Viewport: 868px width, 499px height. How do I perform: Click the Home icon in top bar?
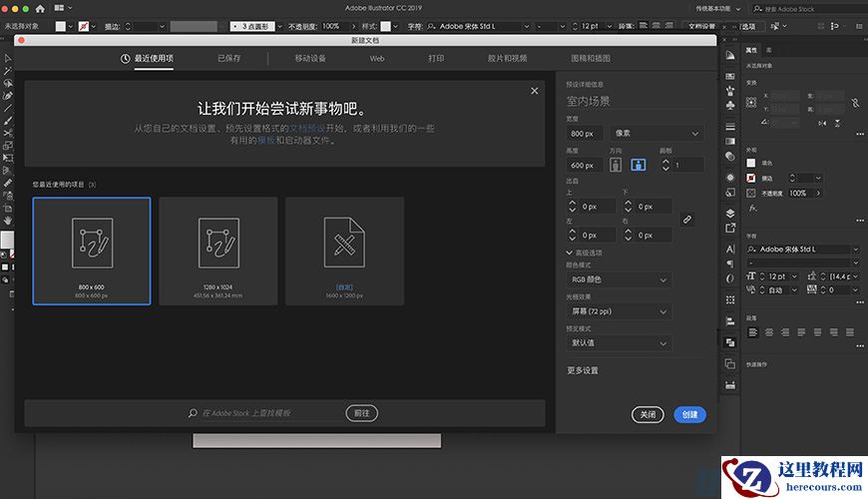[x=40, y=8]
